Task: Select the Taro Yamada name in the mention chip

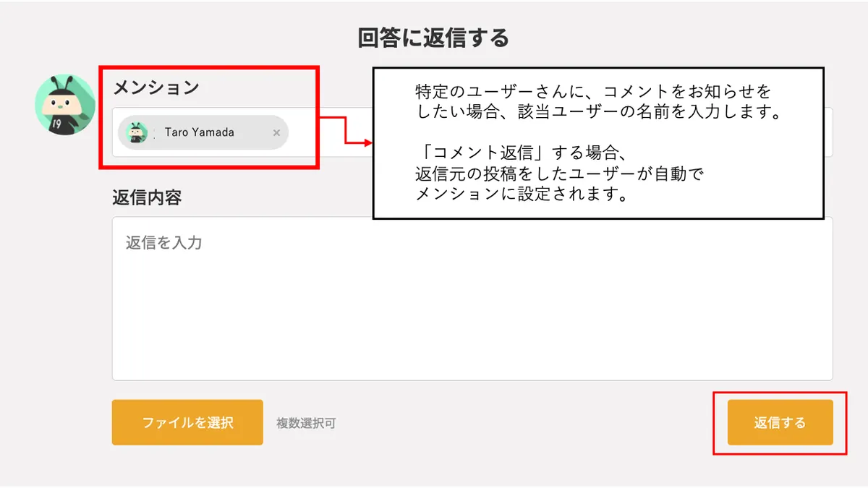Action: click(x=200, y=132)
